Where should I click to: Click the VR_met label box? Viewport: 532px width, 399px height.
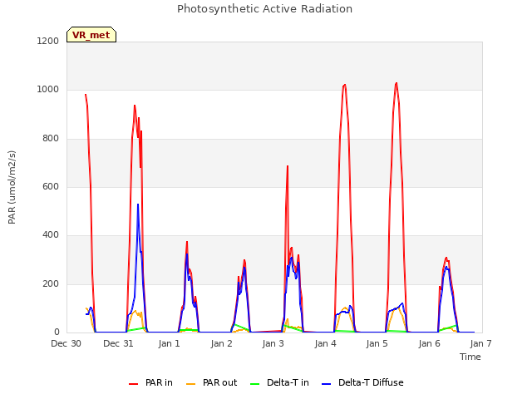point(91,35)
